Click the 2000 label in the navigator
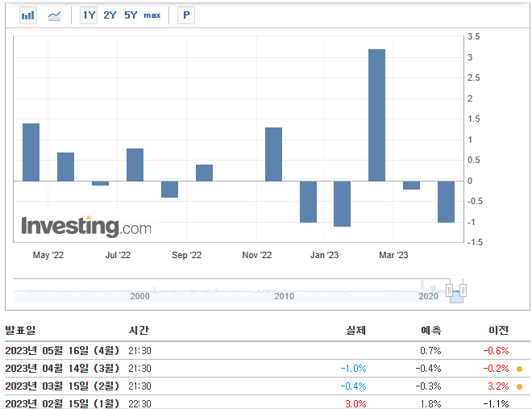This screenshot has width=532, height=409. [x=139, y=296]
